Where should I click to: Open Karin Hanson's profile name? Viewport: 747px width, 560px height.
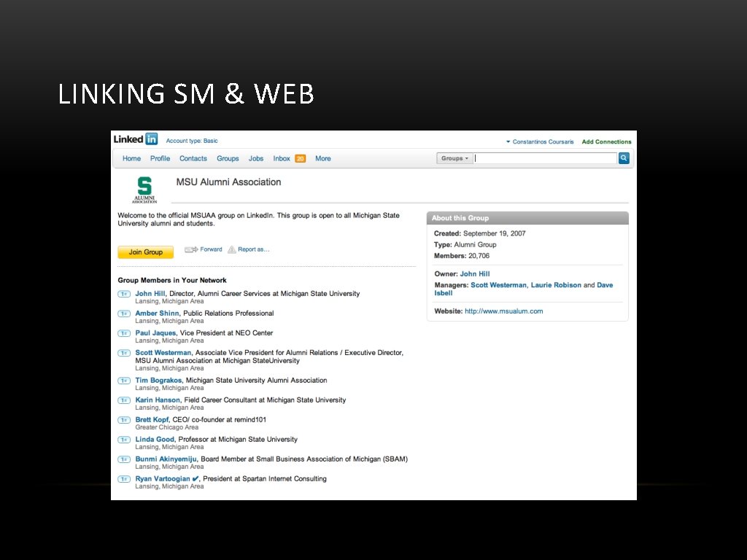point(158,400)
